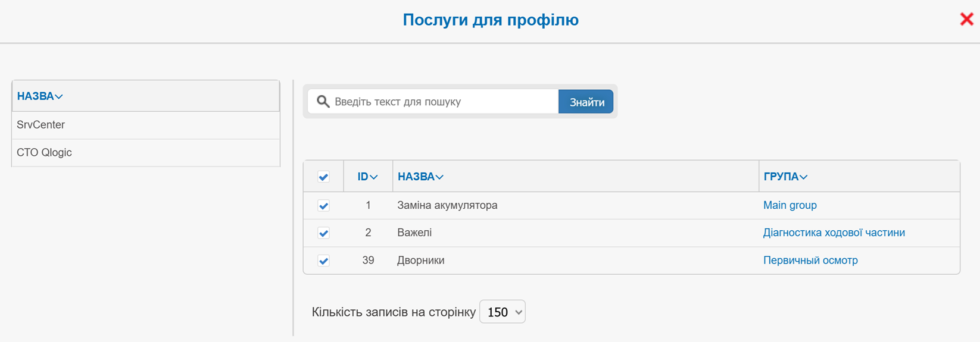Focus the search text input field

click(x=444, y=102)
